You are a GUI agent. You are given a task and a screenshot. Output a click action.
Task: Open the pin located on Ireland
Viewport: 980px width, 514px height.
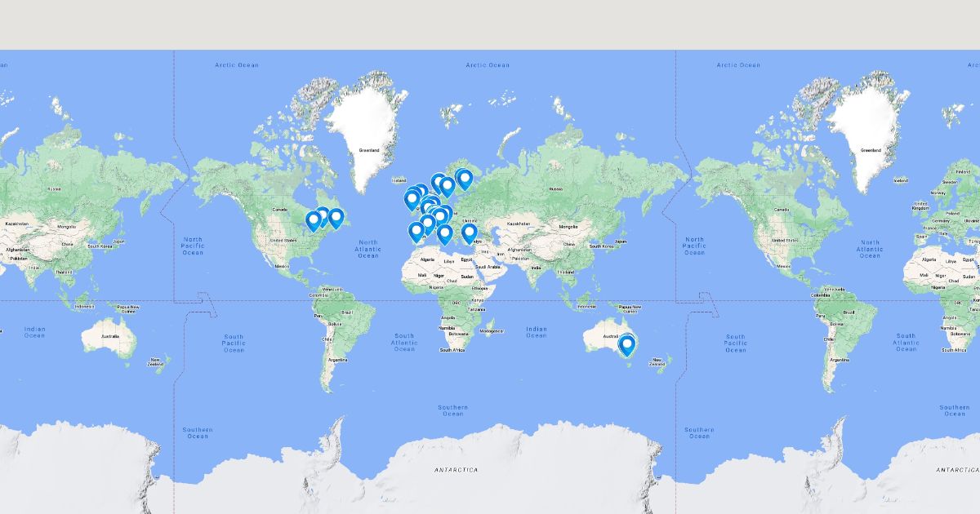pyautogui.click(x=412, y=199)
